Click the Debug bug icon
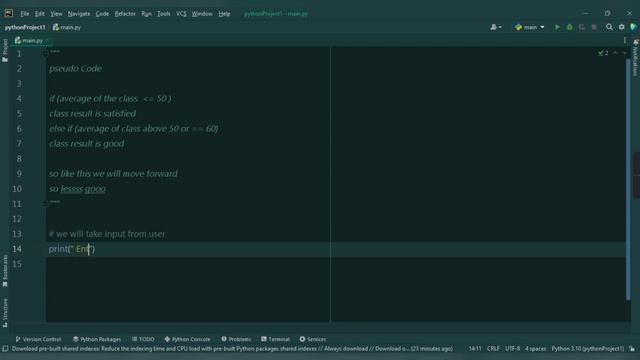The width and height of the screenshot is (640, 360). (x=569, y=27)
